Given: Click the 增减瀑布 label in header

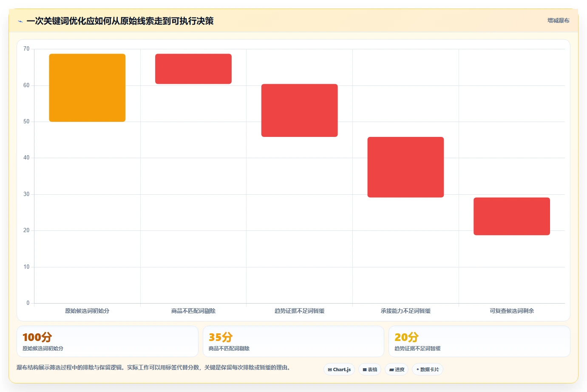Looking at the screenshot, I should tap(558, 20).
